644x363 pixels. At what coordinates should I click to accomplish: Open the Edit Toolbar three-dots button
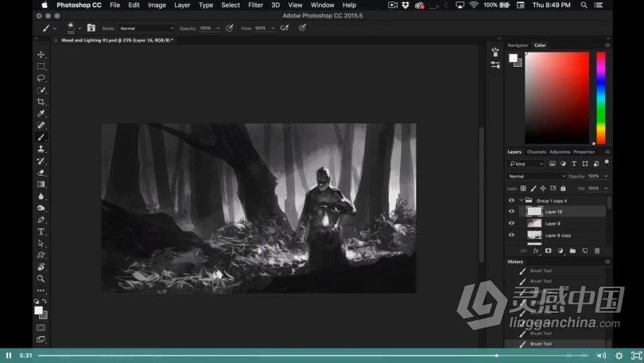(x=41, y=291)
